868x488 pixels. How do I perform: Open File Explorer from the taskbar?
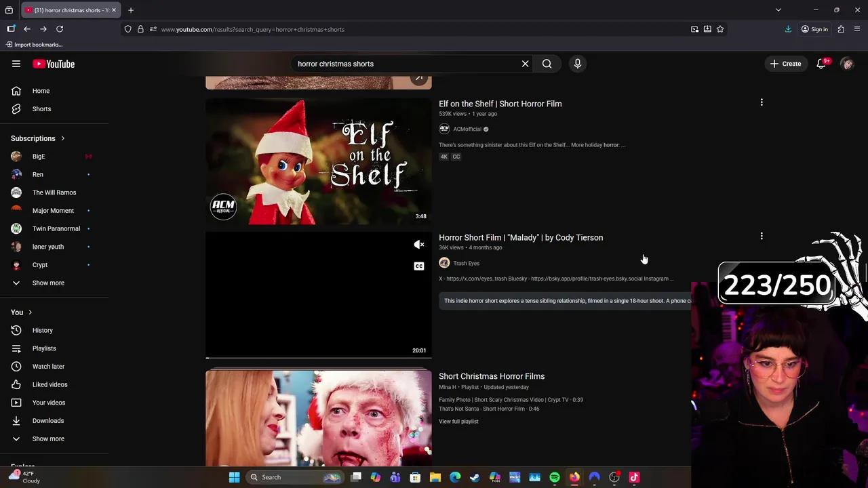435,477
